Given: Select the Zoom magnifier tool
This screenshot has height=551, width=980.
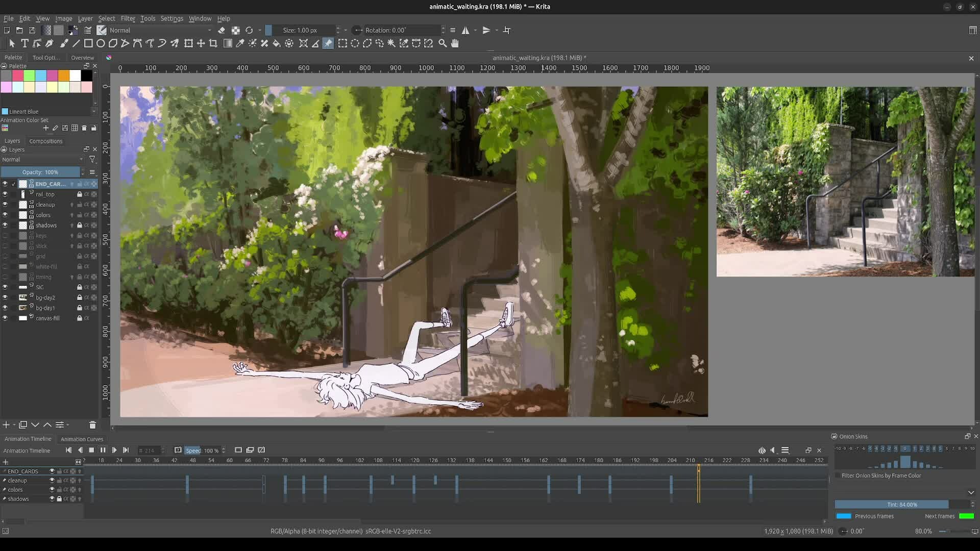Looking at the screenshot, I should [x=443, y=44].
